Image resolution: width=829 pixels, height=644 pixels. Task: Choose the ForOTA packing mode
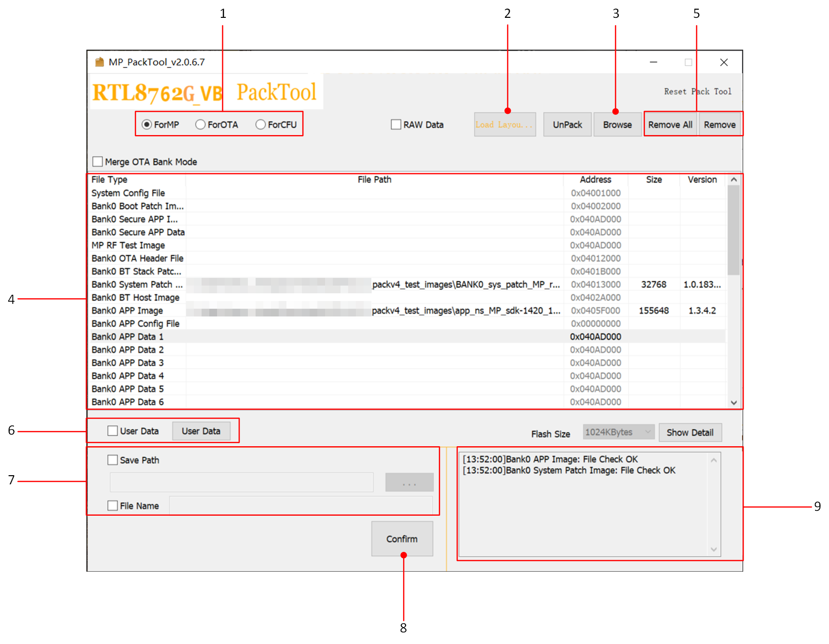pyautogui.click(x=201, y=125)
